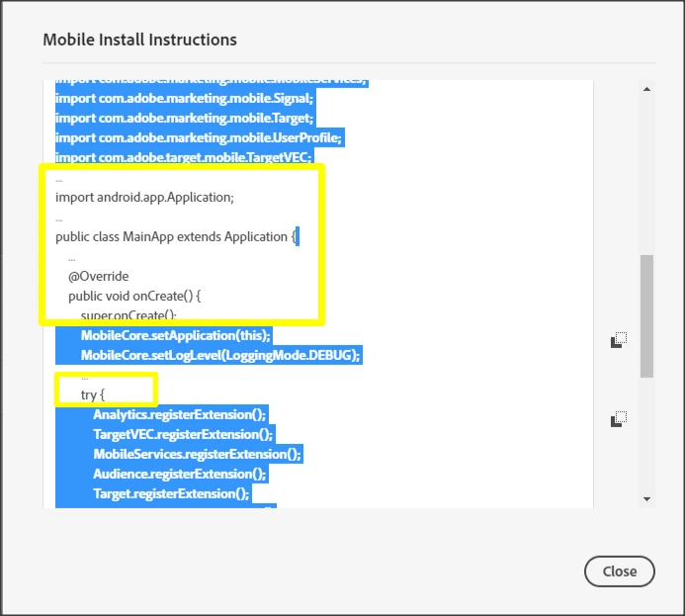
Task: Click 'Target.registerExtension();' line
Action: (x=171, y=493)
